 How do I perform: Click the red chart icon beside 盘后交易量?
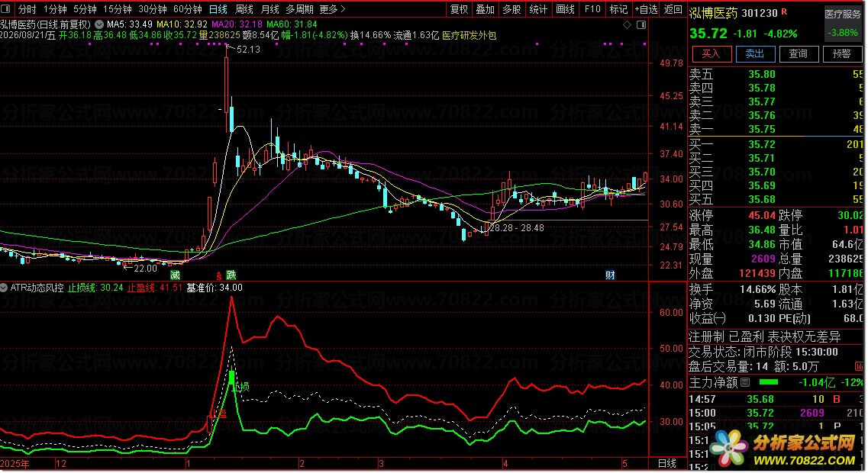(x=859, y=366)
